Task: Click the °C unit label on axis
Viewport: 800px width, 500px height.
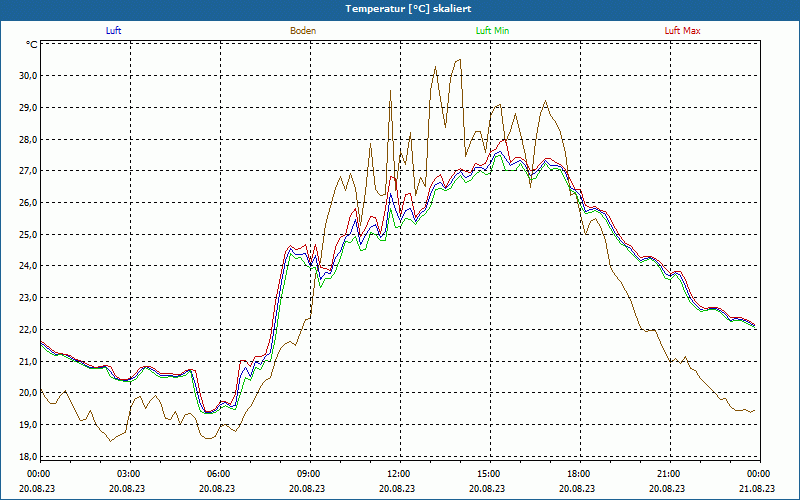Action: (x=31, y=45)
